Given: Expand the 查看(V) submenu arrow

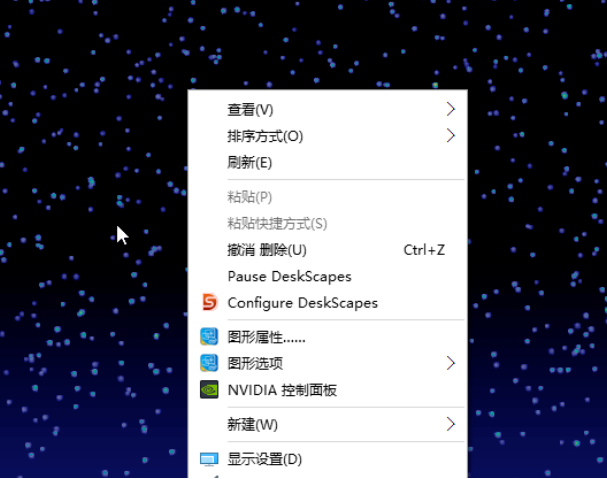Looking at the screenshot, I should pyautogui.click(x=450, y=109).
